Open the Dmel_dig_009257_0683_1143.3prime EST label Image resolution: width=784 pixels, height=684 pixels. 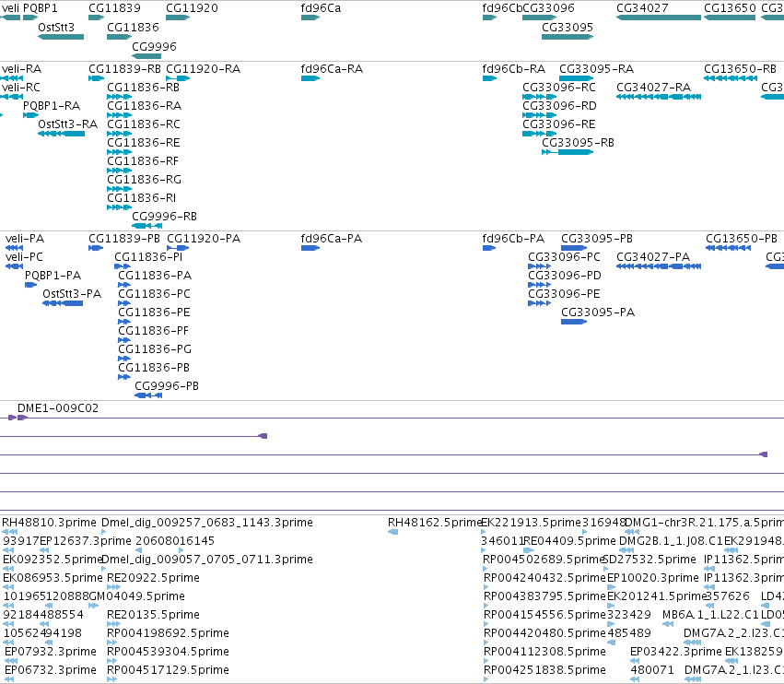point(207,523)
